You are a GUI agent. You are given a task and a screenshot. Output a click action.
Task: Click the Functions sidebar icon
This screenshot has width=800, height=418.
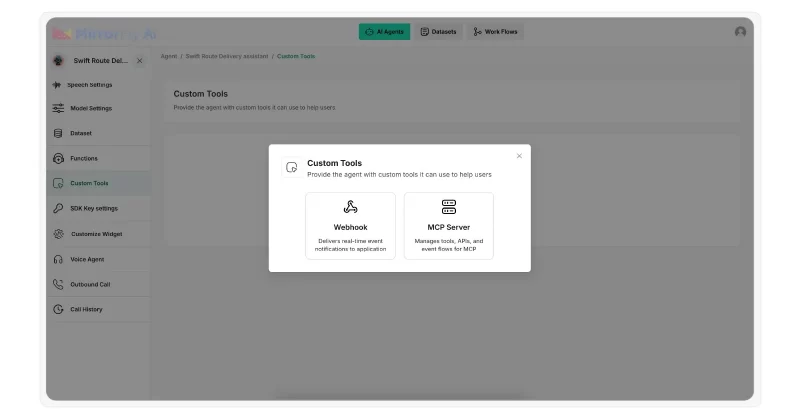58,158
